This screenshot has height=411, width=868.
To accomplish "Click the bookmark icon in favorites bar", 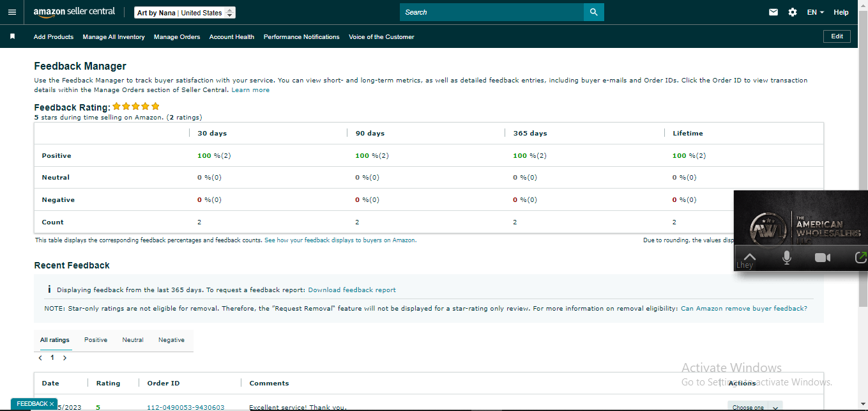I will tap(12, 36).
